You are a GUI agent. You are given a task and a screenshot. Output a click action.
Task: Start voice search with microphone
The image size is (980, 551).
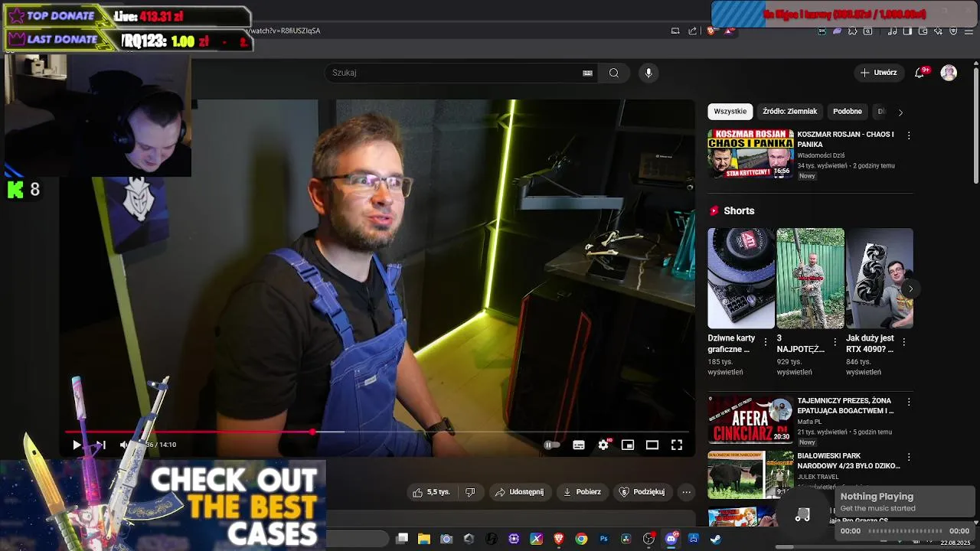click(x=648, y=73)
